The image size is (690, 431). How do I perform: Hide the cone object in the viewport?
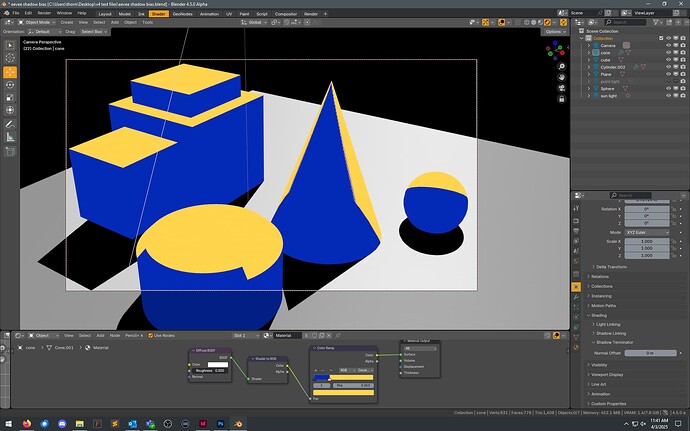click(668, 52)
